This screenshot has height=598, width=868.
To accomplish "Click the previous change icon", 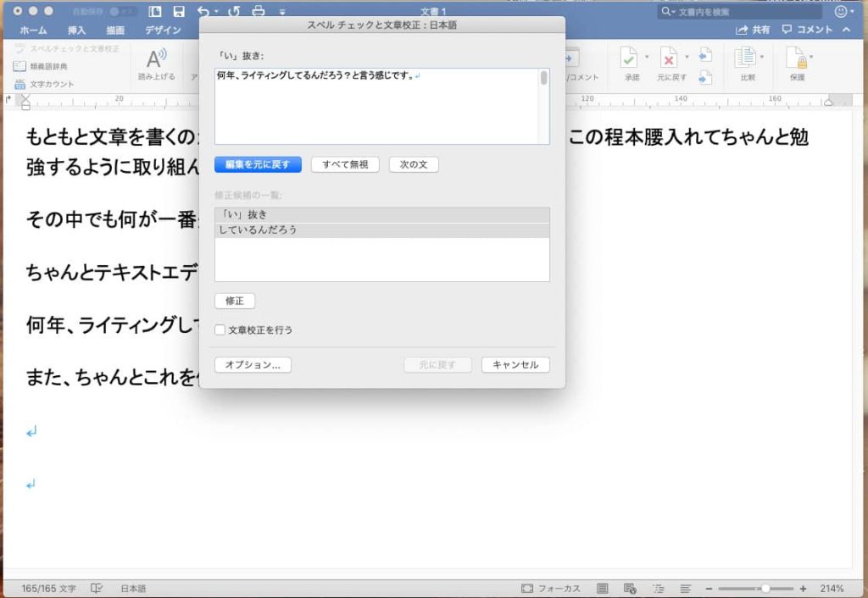I will tap(705, 55).
